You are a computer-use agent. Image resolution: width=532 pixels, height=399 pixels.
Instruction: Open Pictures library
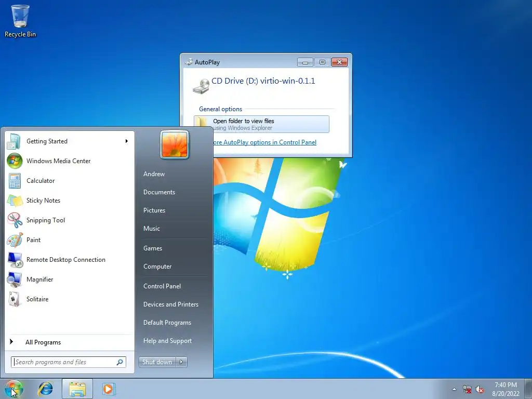click(x=154, y=210)
